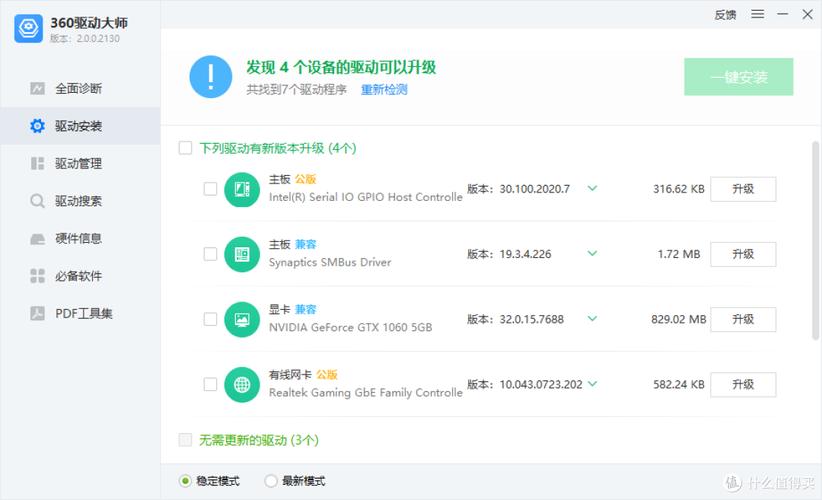Check the 无需更新的驱动 group checkbox
The image size is (822, 500).
pos(185,439)
